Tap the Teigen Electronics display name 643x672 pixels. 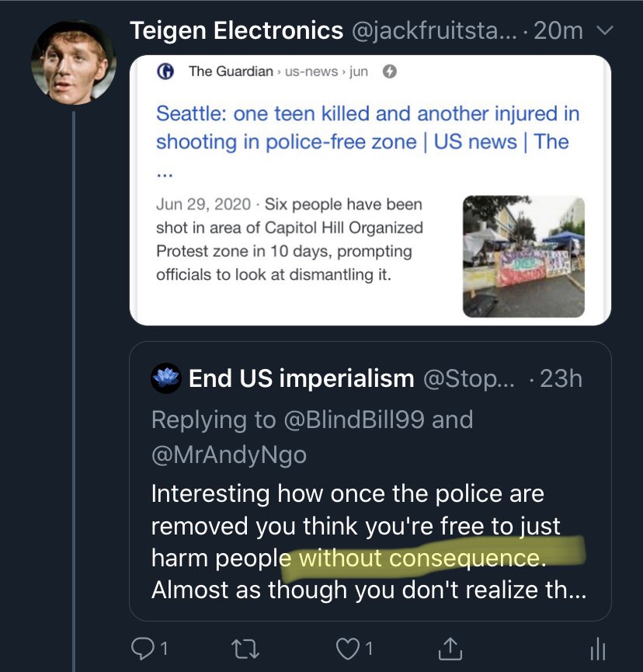[237, 30]
